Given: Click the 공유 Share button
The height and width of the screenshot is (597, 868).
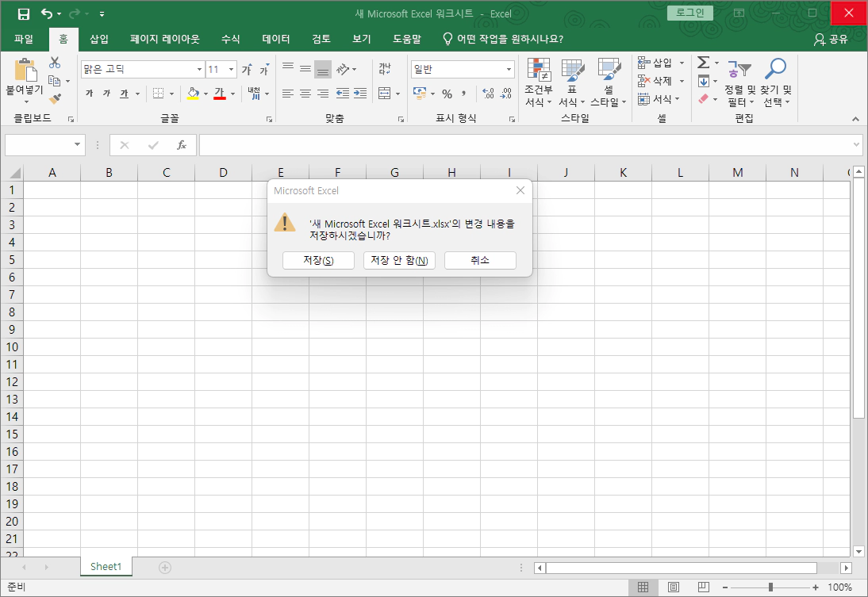Looking at the screenshot, I should (x=831, y=40).
